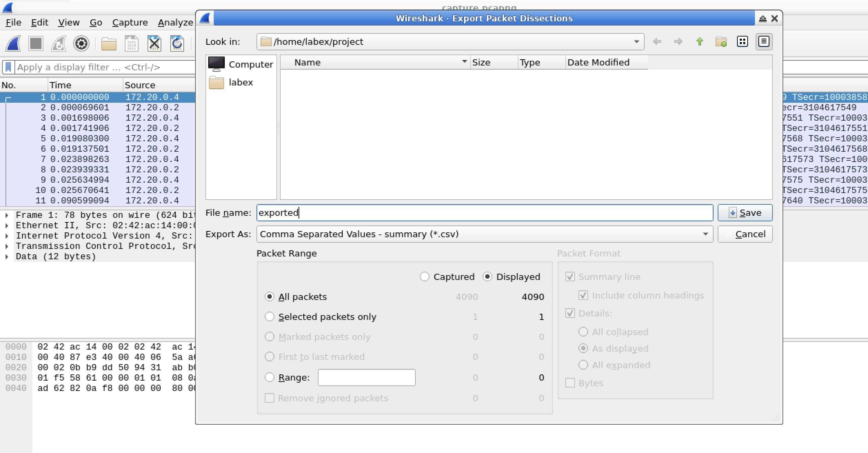This screenshot has width=868, height=453.
Task: Cancel the export dialog
Action: click(745, 234)
